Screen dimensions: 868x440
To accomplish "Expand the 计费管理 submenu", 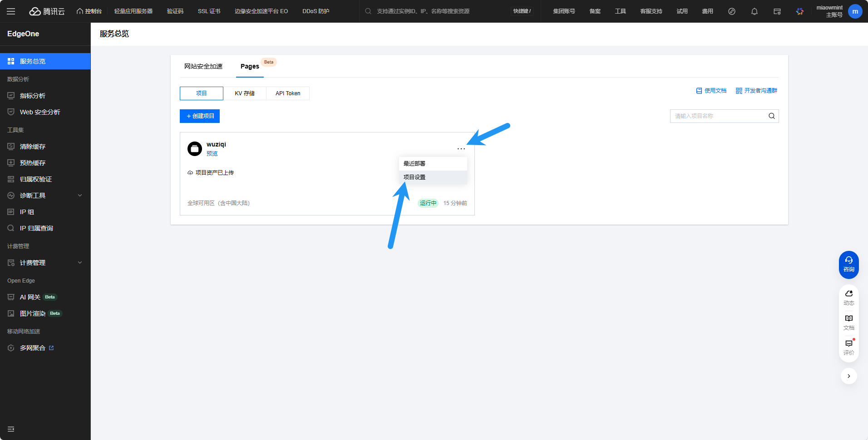I will [x=80, y=263].
